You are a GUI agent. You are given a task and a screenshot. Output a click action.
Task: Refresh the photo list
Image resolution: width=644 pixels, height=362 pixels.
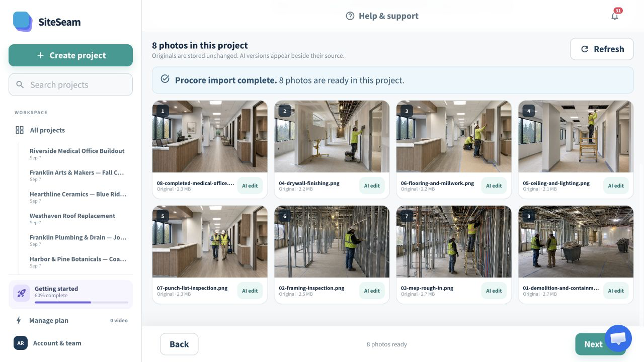point(602,49)
